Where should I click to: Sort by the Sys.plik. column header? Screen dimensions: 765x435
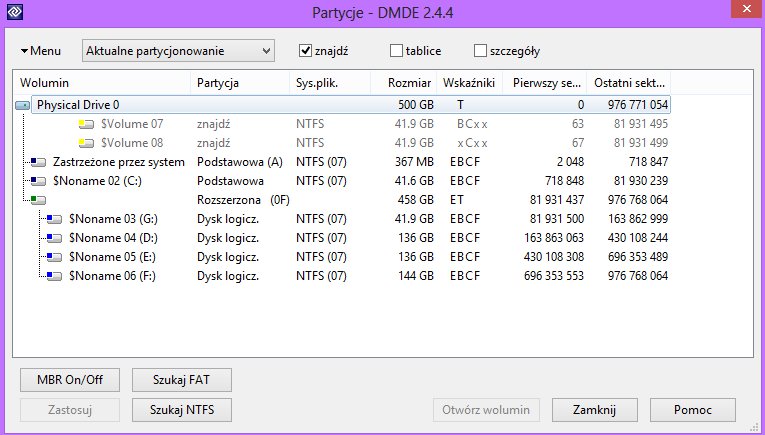330,83
